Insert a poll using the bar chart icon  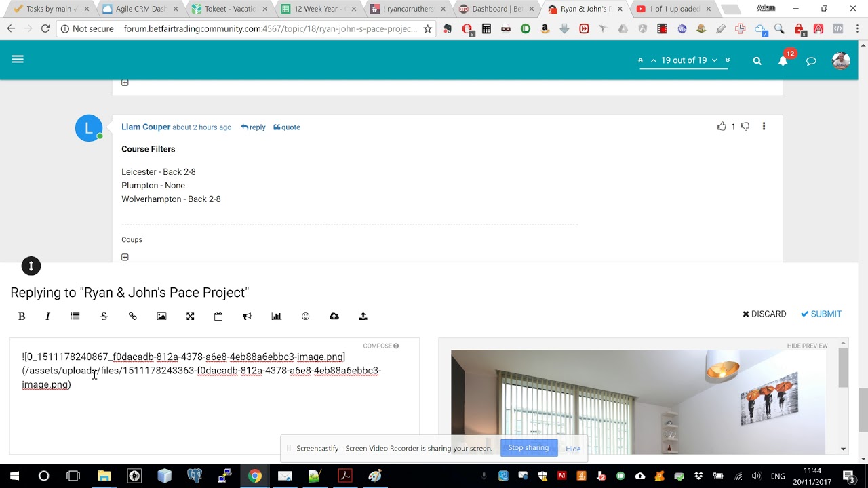pos(276,316)
